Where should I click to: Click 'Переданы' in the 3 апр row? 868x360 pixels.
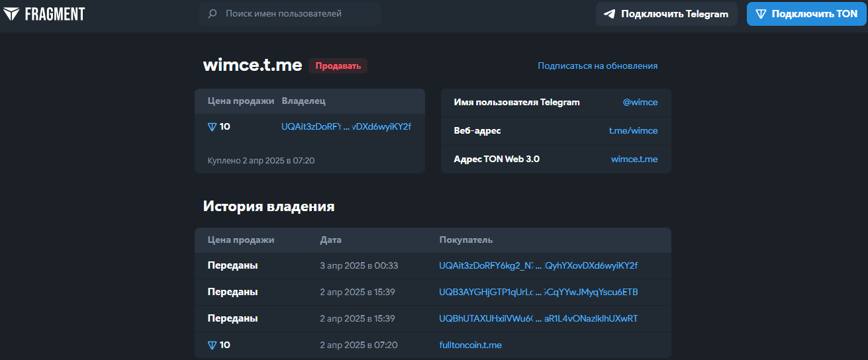232,265
